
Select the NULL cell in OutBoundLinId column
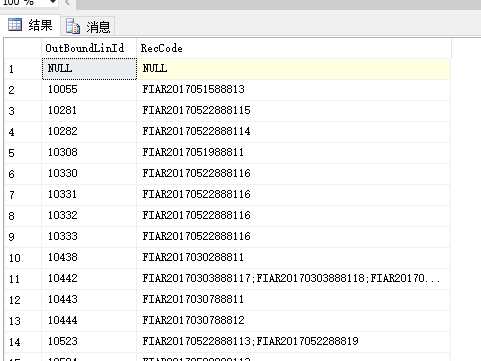[x=89, y=69]
